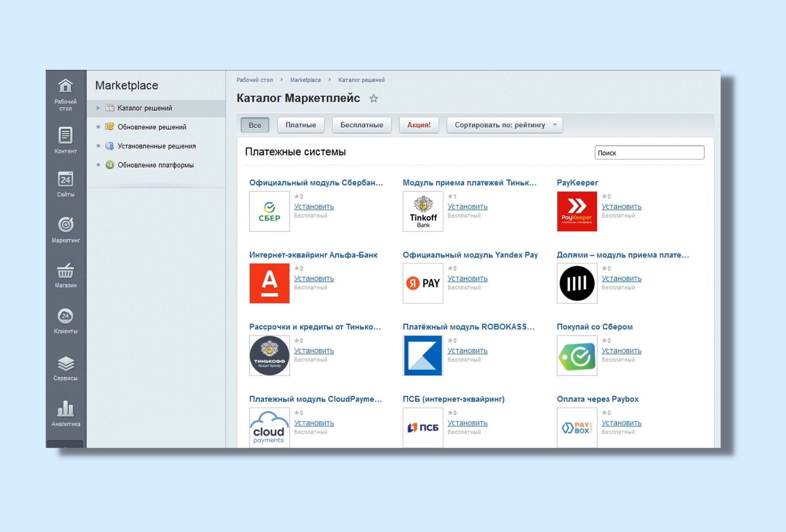Open the Аналитика sidebar section
This screenshot has height=532, width=786.
pyautogui.click(x=65, y=413)
